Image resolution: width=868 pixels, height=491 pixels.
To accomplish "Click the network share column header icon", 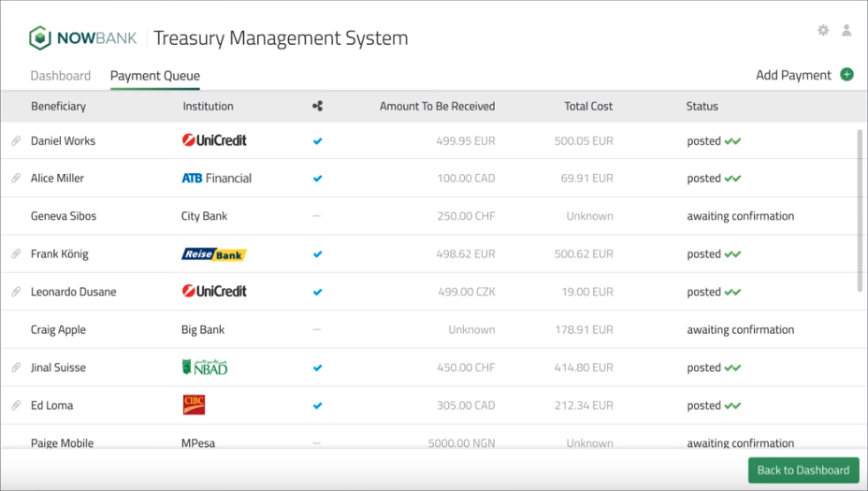I will (317, 106).
